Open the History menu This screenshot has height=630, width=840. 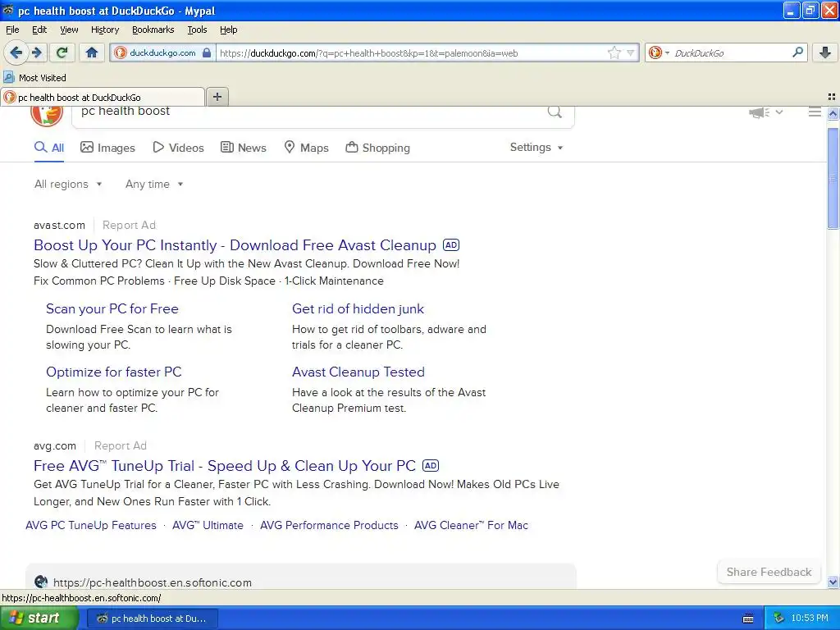[105, 30]
